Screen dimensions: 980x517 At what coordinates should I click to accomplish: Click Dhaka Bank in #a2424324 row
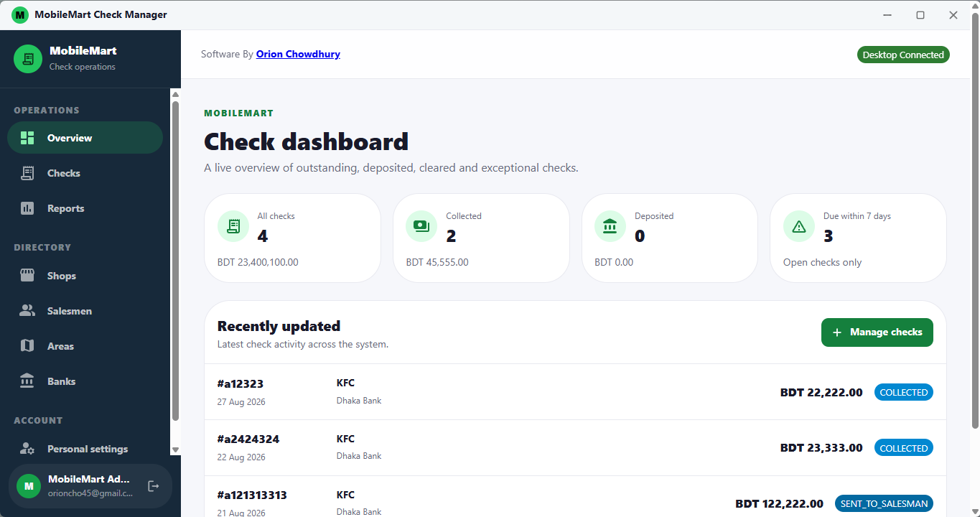pos(359,456)
